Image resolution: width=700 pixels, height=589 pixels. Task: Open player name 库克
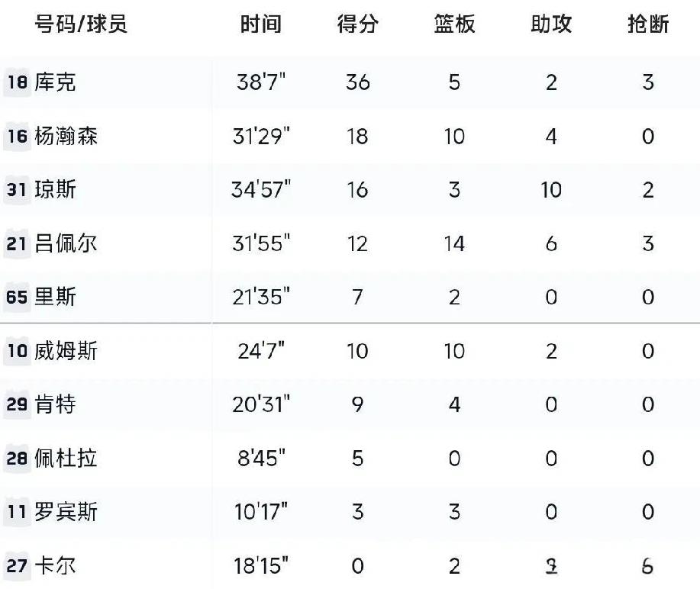56,82
